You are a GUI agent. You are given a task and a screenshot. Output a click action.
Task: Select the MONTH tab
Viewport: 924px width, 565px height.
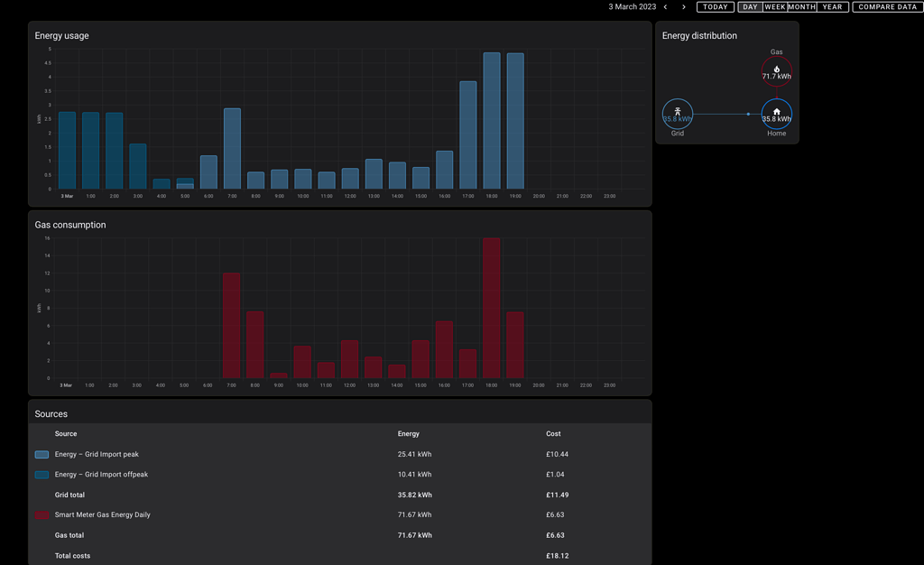800,6
